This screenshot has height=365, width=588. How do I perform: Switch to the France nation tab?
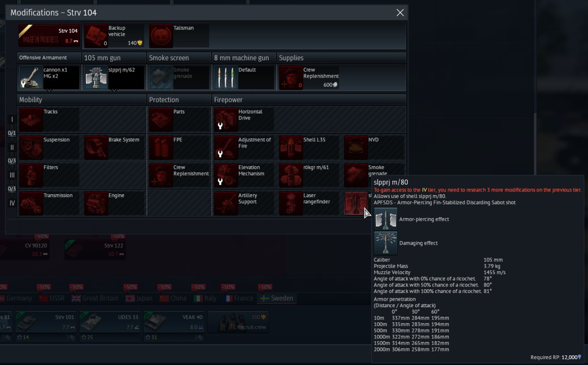[238, 298]
